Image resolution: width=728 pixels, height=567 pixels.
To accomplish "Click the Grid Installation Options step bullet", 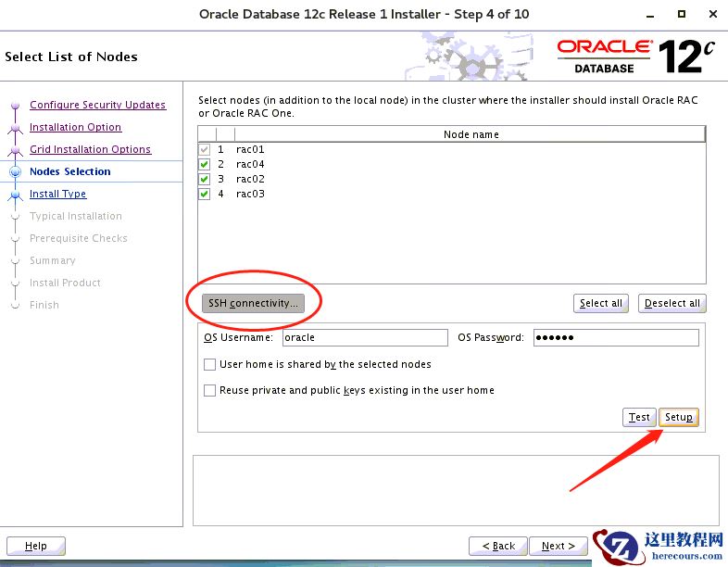I will coord(16,150).
